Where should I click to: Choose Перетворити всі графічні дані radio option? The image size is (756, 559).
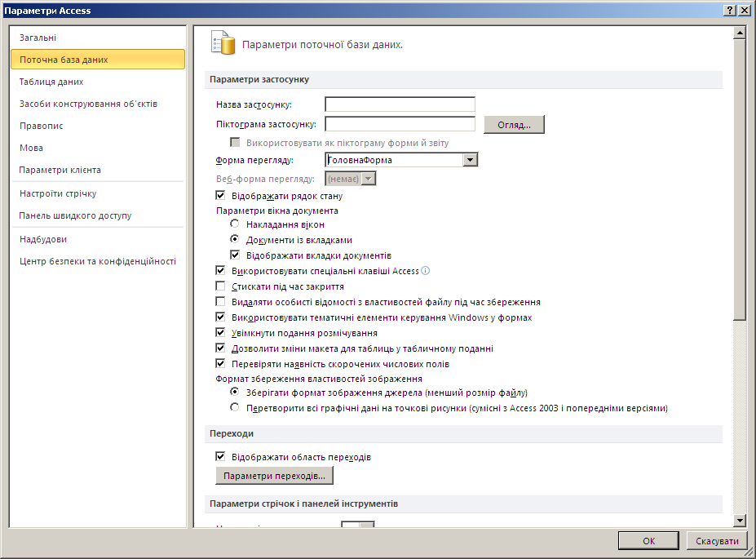(x=235, y=407)
